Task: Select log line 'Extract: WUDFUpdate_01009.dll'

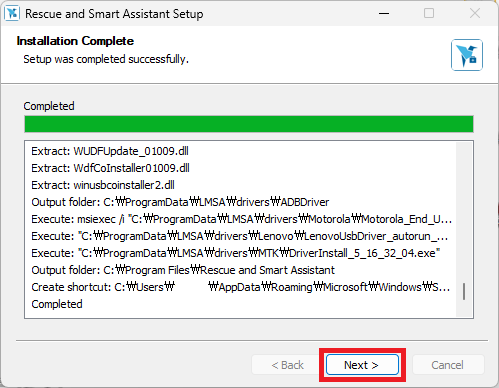Action: tap(110, 151)
